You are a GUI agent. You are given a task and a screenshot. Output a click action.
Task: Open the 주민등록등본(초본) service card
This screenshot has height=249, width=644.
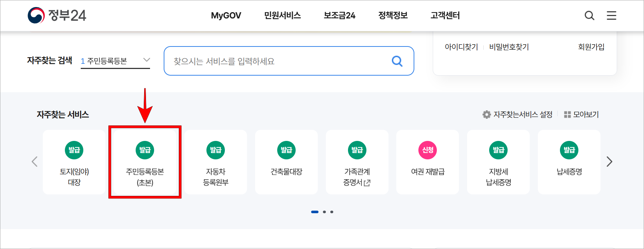(145, 162)
